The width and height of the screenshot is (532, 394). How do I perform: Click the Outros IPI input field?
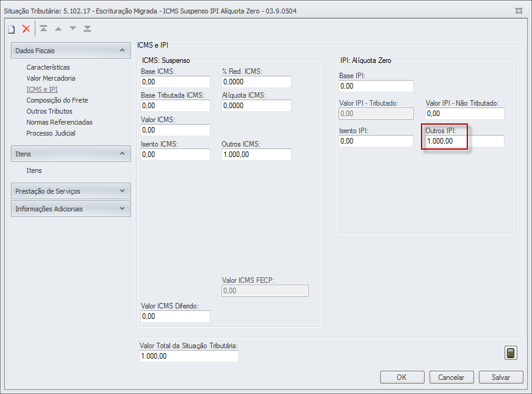(x=464, y=142)
